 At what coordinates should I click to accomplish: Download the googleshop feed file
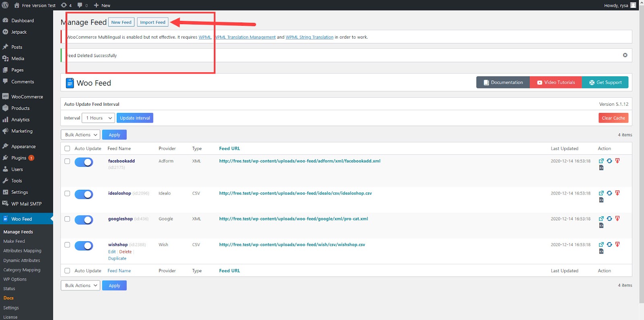coord(617,219)
